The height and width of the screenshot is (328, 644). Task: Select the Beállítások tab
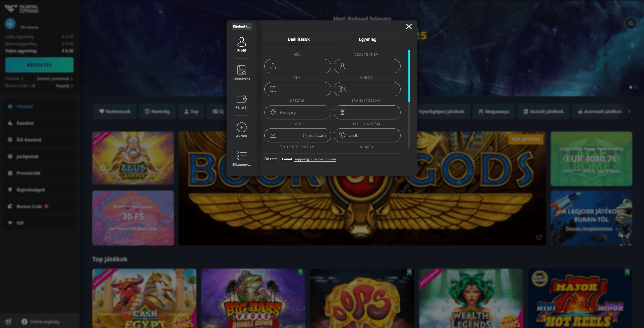click(299, 39)
